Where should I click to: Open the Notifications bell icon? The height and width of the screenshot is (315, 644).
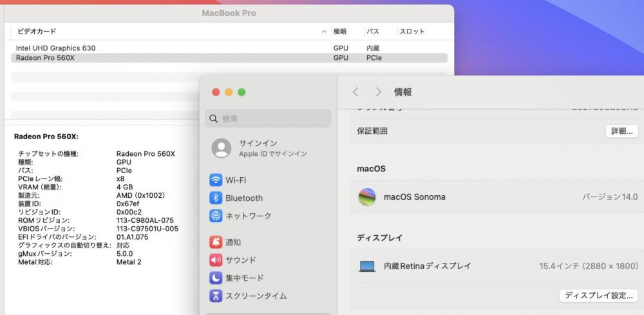click(216, 242)
